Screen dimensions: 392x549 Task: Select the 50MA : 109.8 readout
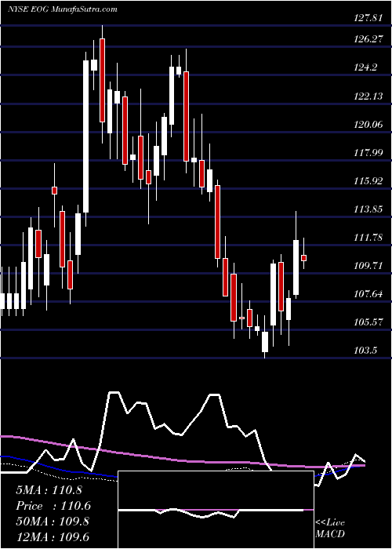click(x=53, y=522)
